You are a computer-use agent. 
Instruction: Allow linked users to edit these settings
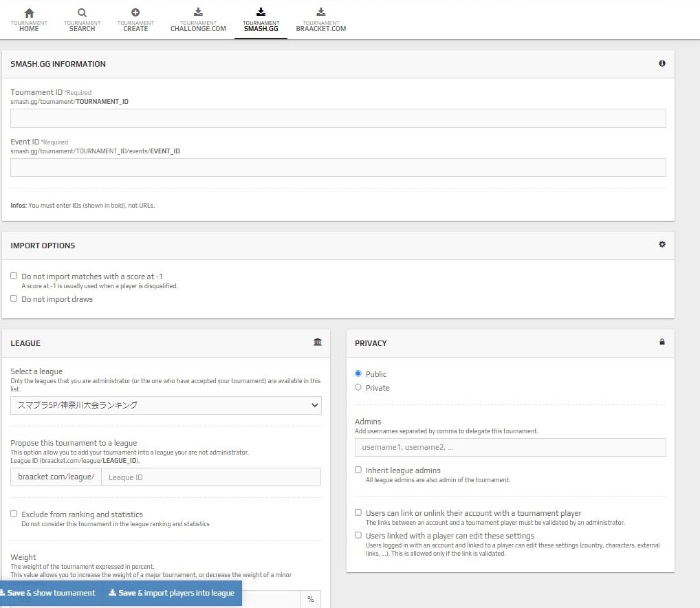tap(358, 535)
